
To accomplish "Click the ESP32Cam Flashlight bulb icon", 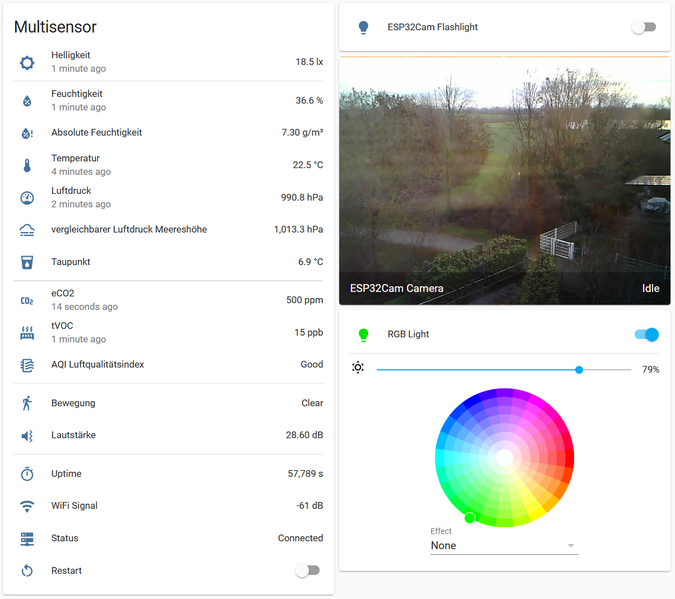I will coord(363,28).
